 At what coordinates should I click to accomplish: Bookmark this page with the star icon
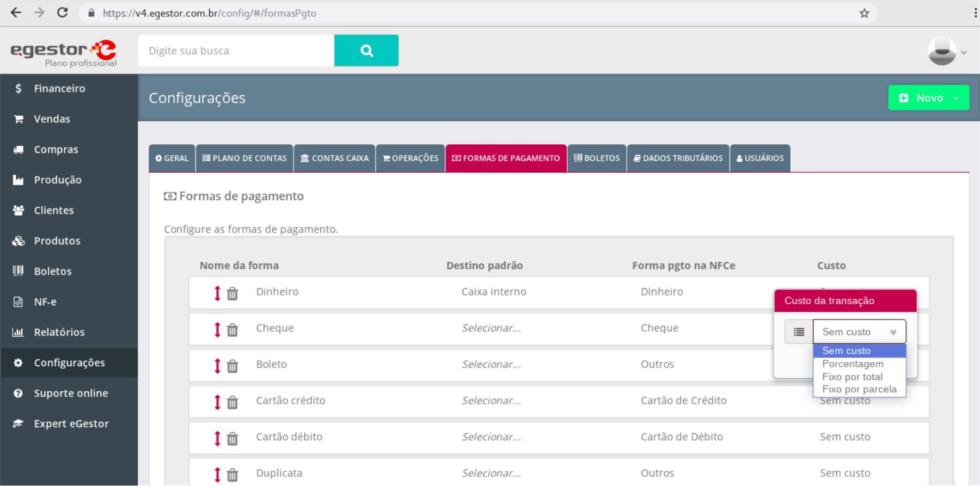[x=865, y=13]
